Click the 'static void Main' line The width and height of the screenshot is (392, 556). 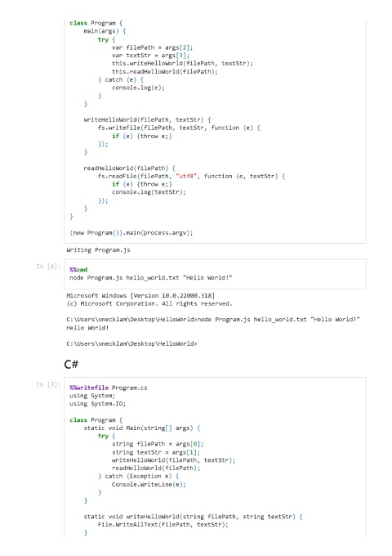coord(142,428)
